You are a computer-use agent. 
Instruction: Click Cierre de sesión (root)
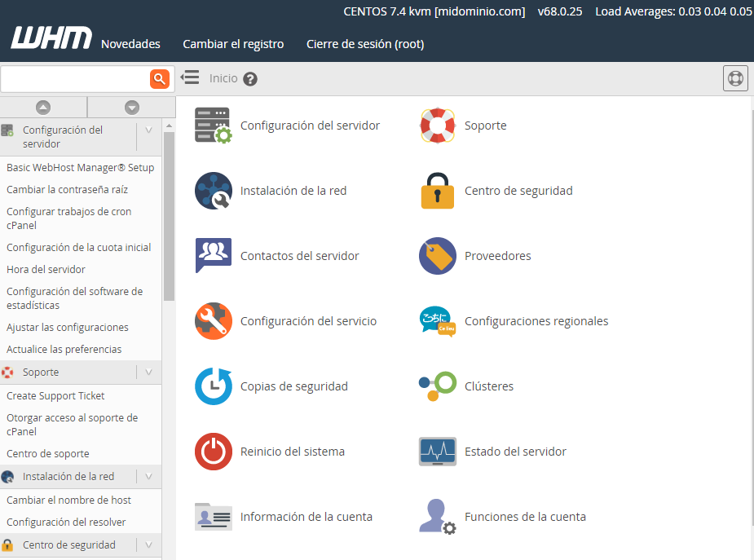[365, 44]
